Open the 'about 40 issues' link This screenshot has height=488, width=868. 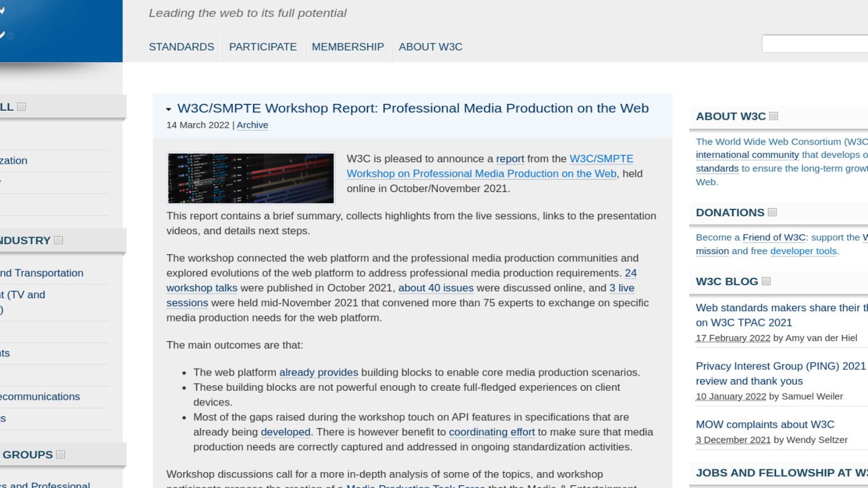click(436, 288)
